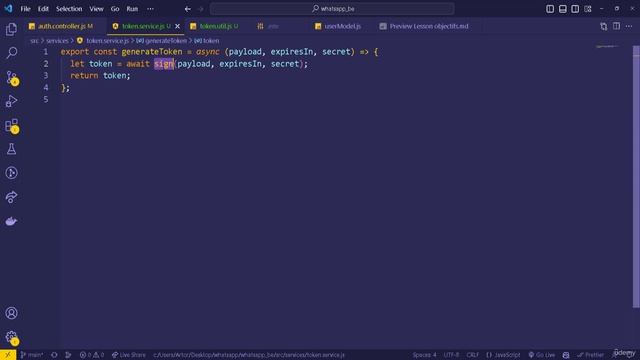
Task: Open editor More Actions ellipsis
Action: [629, 26]
